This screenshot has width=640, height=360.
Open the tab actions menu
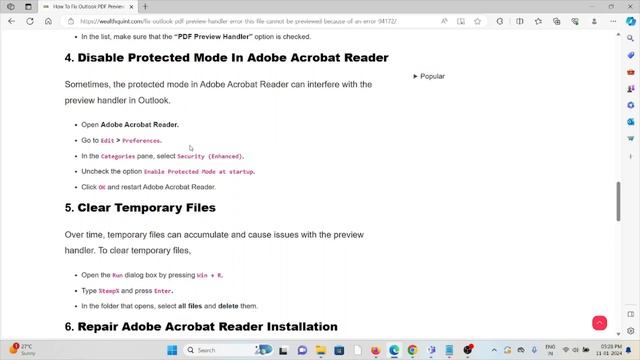pos(28,7)
